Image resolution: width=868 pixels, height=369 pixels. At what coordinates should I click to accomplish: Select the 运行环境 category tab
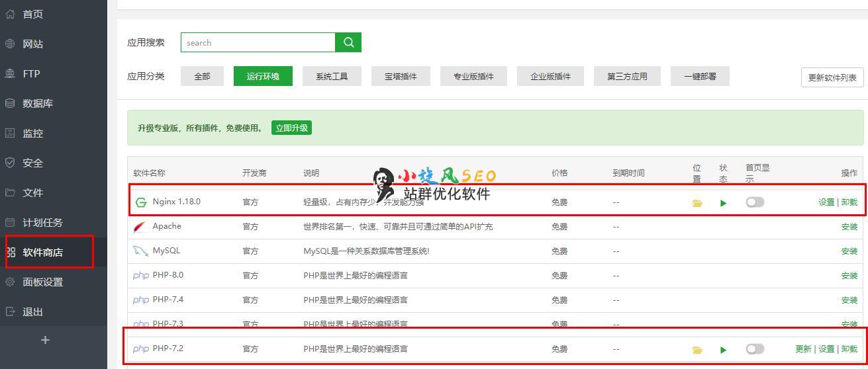[x=263, y=76]
